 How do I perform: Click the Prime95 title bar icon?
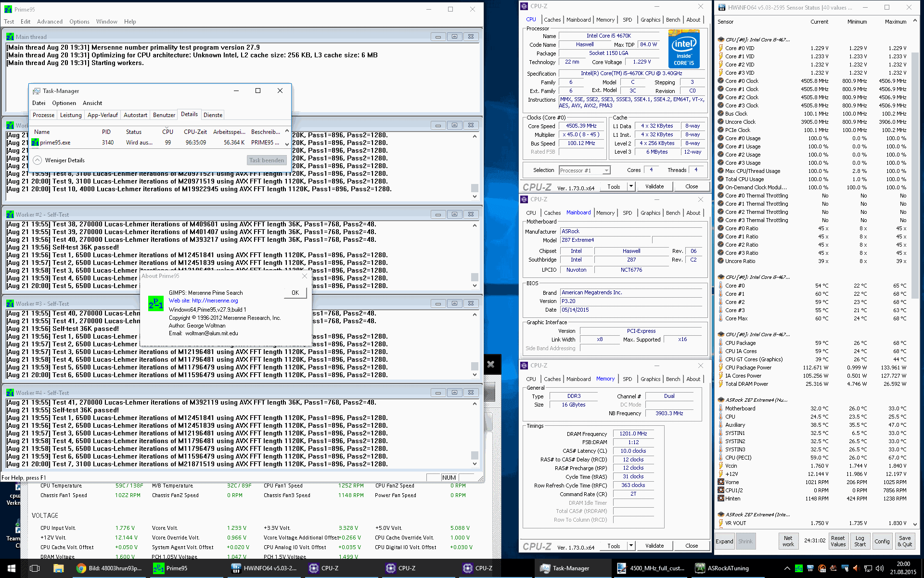(8, 9)
